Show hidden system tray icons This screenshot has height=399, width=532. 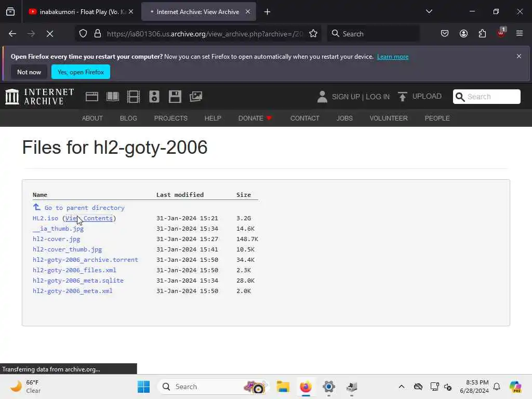click(402, 387)
